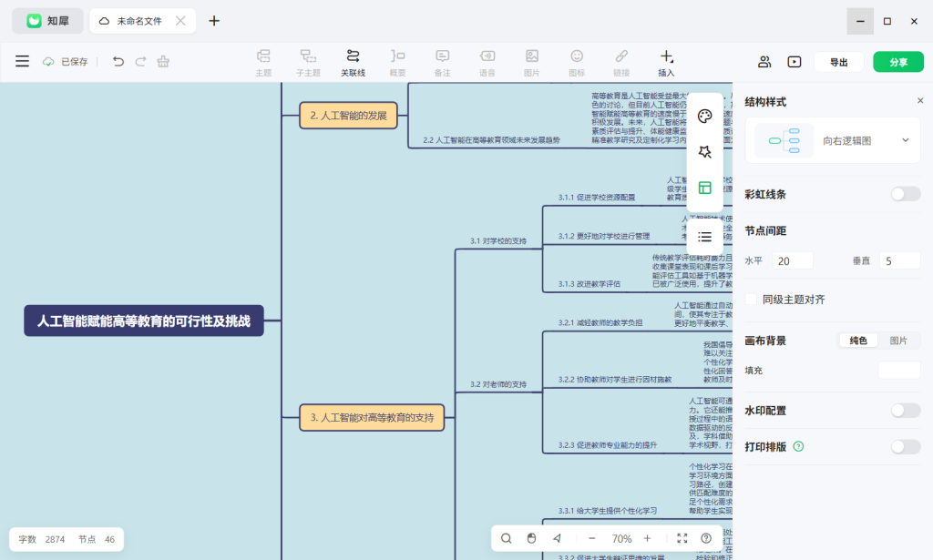Select solid color (纯色) background tab

[858, 341]
